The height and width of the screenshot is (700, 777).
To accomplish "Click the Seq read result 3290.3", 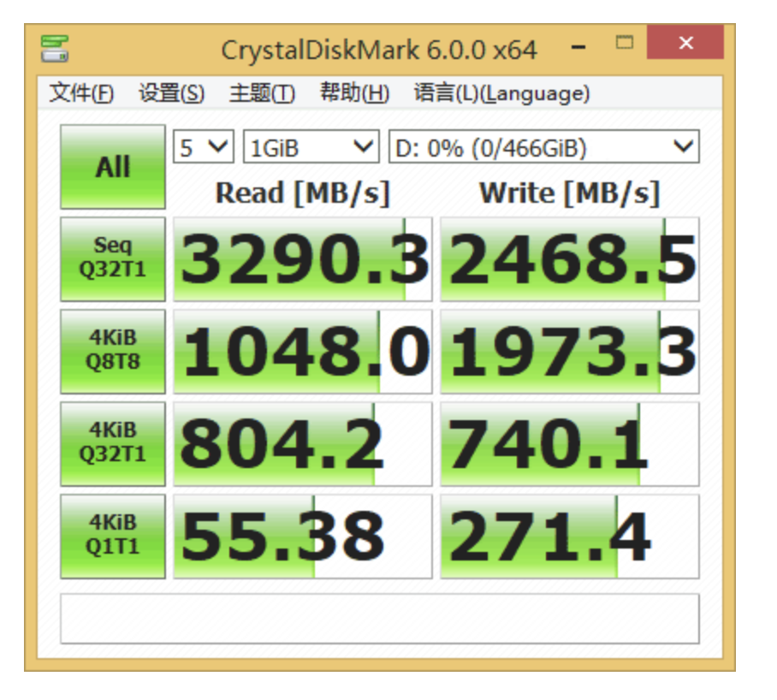I will point(303,259).
